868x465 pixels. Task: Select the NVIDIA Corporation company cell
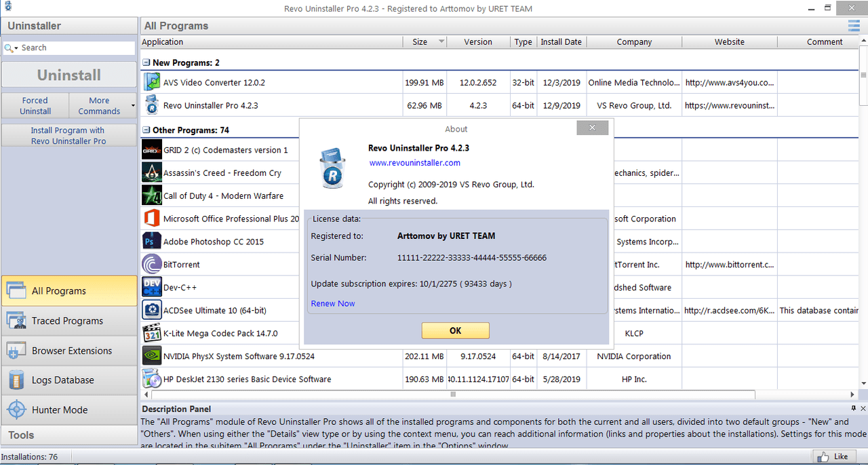tap(634, 356)
